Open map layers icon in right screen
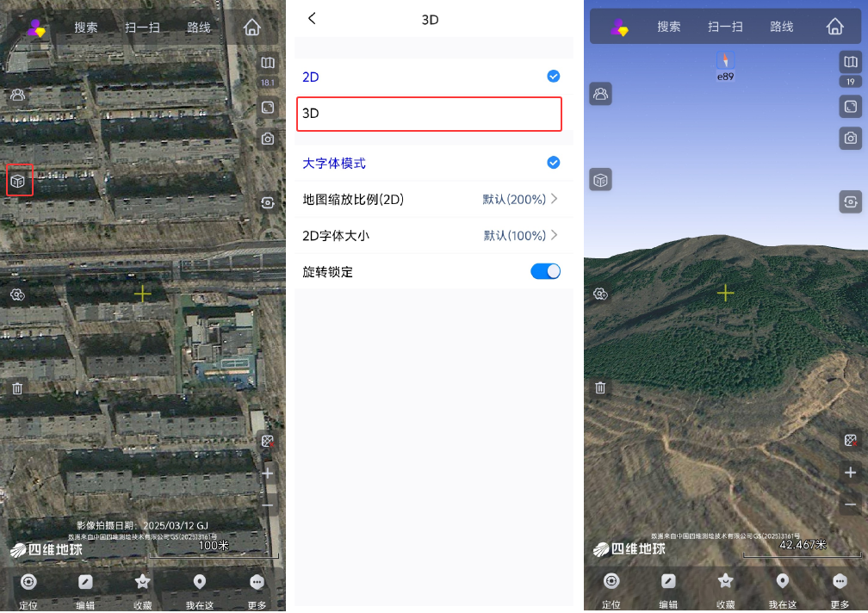 [851, 62]
